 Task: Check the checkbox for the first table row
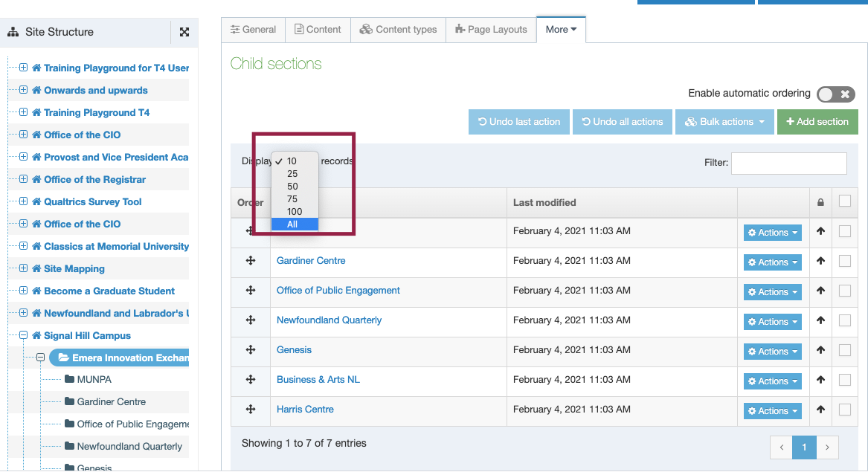845,231
